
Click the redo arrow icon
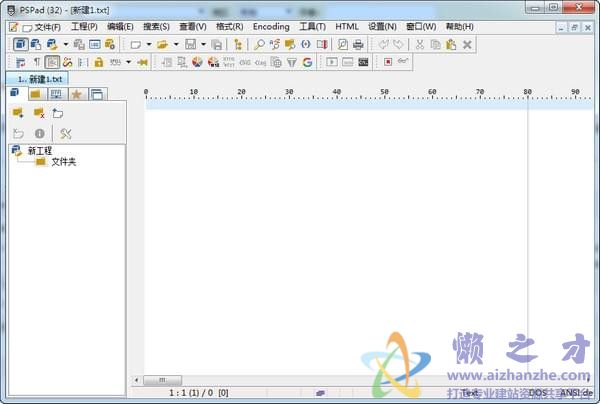pyautogui.click(x=398, y=44)
